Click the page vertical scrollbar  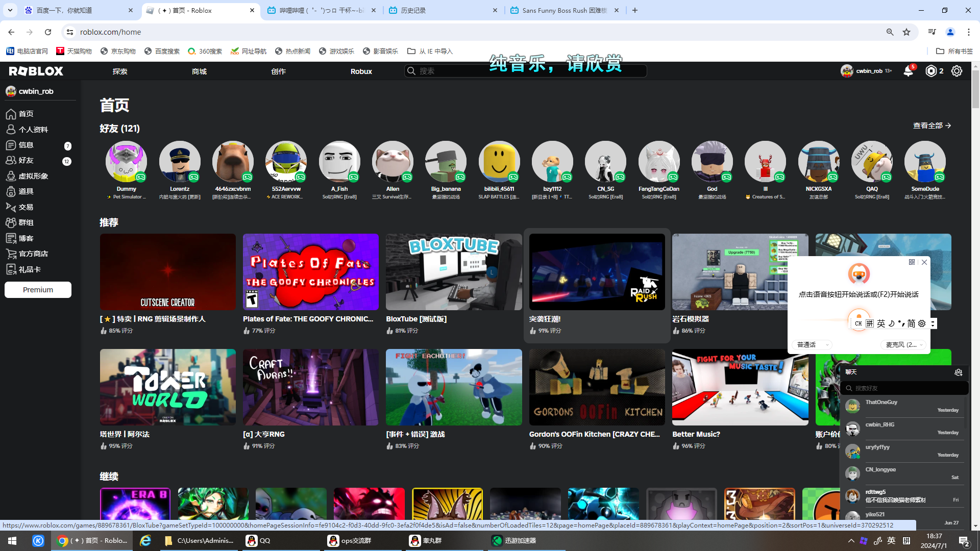[x=975, y=90]
